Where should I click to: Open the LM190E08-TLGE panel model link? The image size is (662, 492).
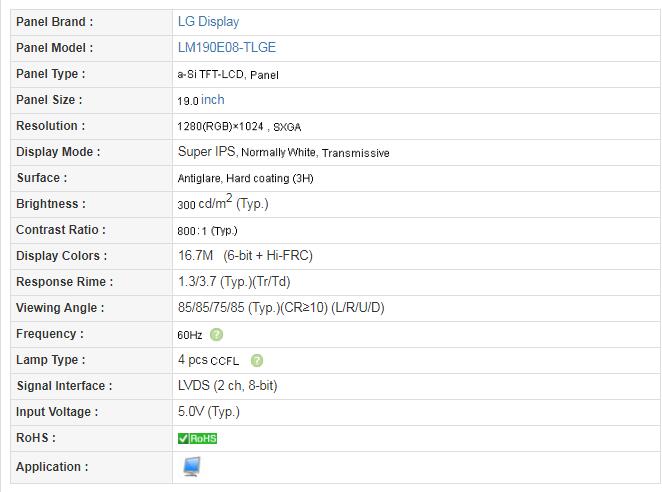[x=227, y=47]
